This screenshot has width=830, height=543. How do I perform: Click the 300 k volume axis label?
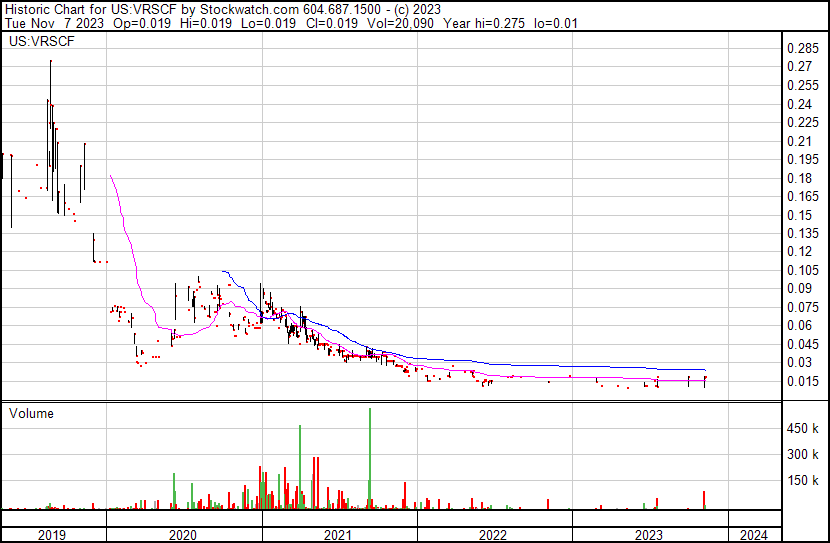(802, 455)
